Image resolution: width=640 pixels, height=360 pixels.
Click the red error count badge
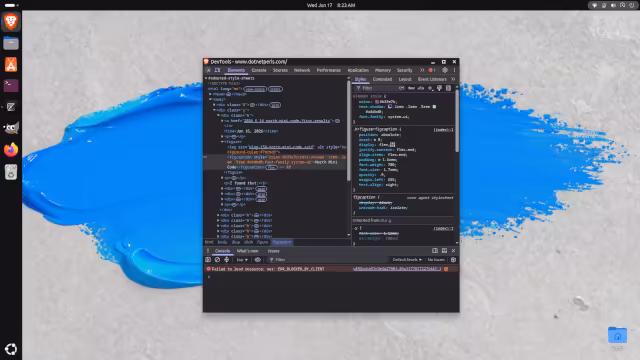point(432,70)
